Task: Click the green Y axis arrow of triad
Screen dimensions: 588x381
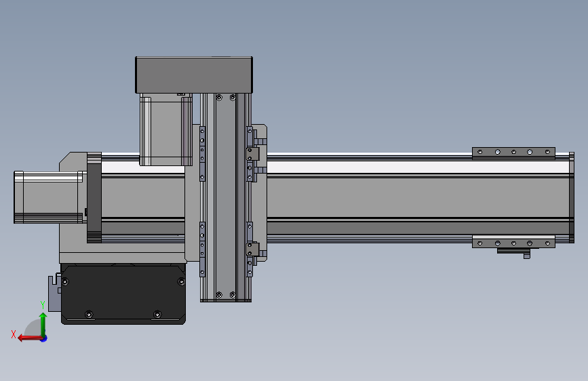Action: tap(43, 324)
